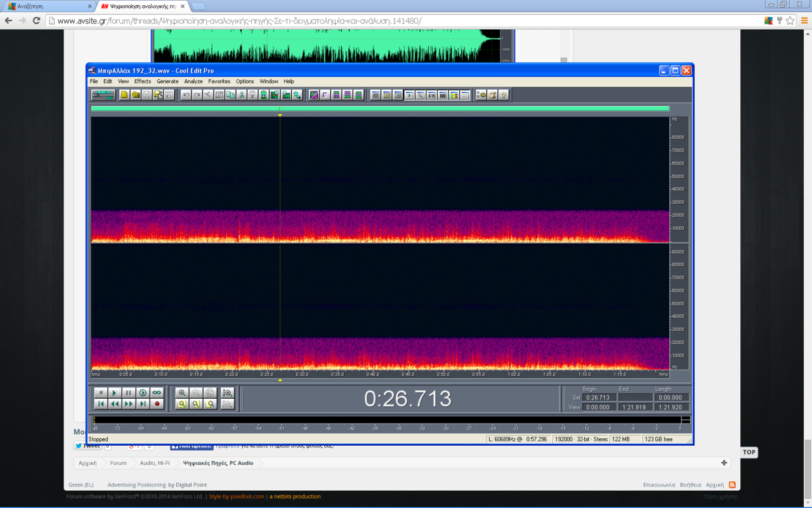812x508 pixels.
Task: Click the green display range bar
Action: tap(380, 109)
